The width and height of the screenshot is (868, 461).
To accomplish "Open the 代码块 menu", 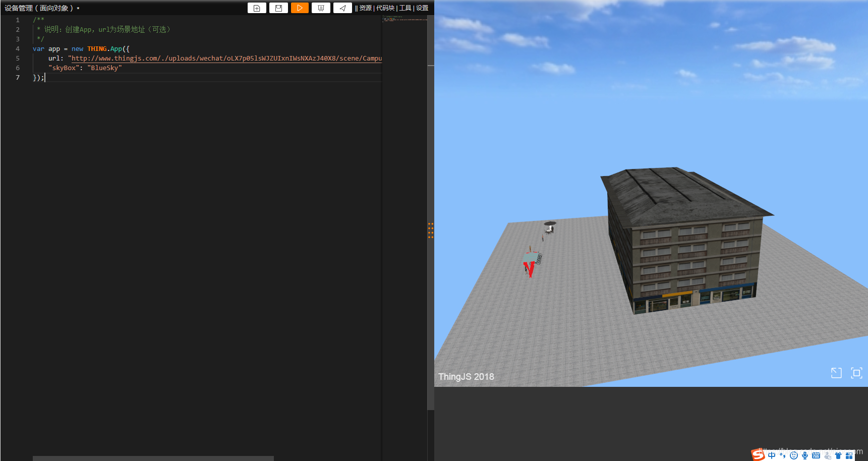I will click(385, 8).
